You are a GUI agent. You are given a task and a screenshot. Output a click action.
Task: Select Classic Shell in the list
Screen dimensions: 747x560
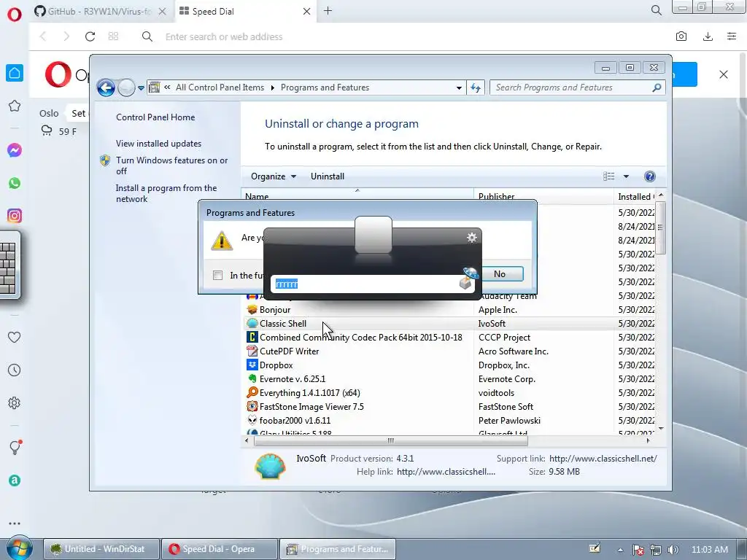point(283,323)
